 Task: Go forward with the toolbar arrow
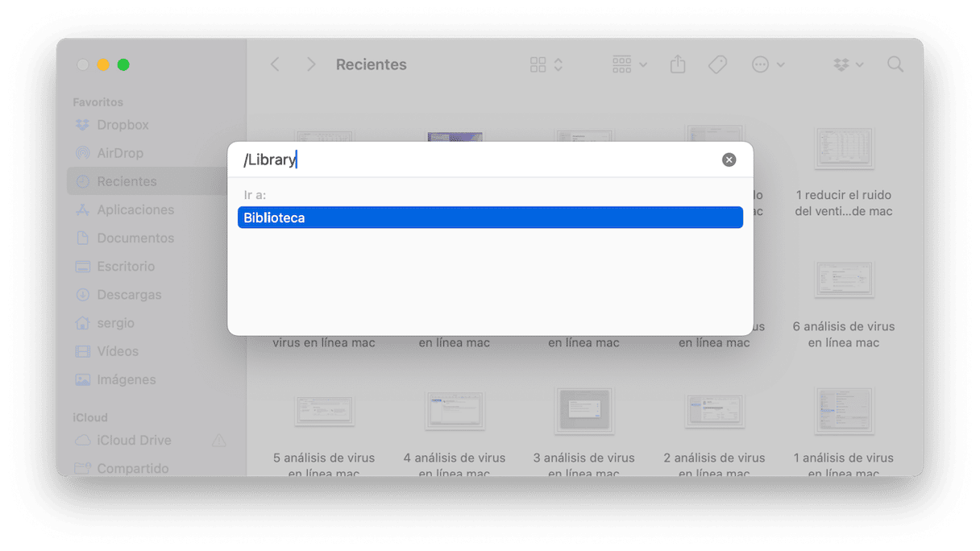(x=311, y=64)
